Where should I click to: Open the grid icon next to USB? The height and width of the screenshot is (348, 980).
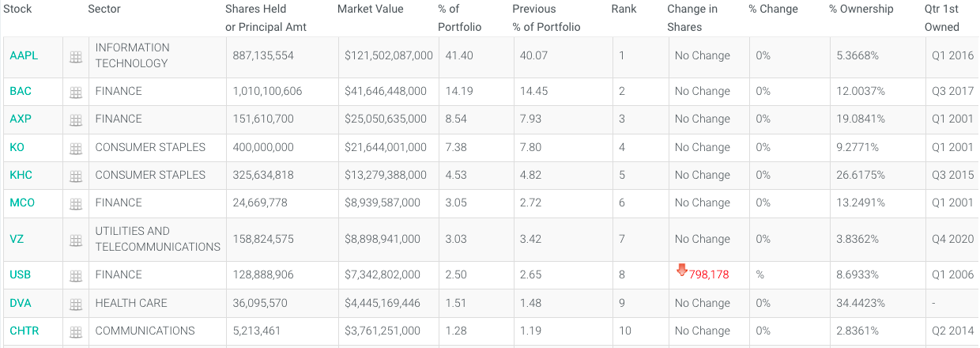(x=76, y=276)
